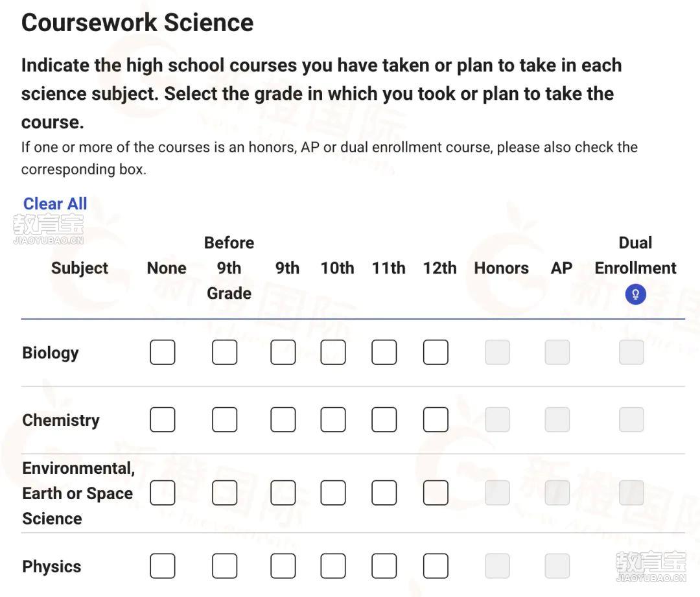Check Chemistry 10th grade checkbox
This screenshot has height=597, width=700.
pos(333,420)
